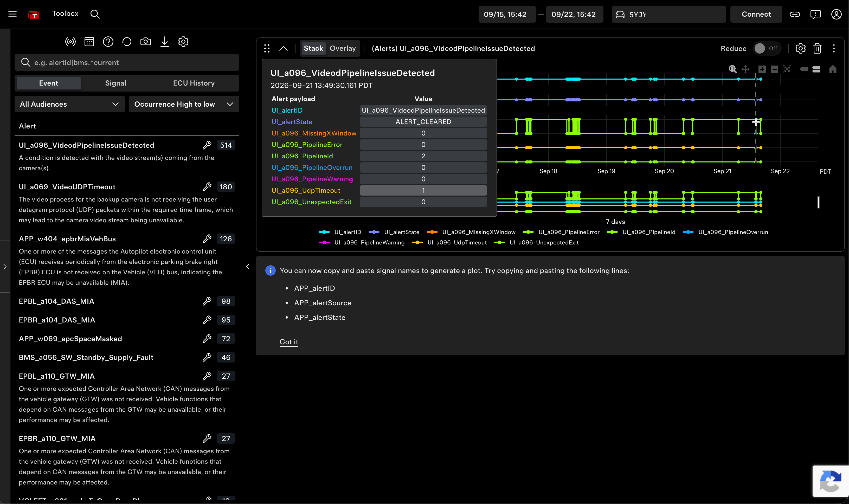This screenshot has height=504, width=849.
Task: Click wrench icon for UI_a069_VideoUDPTimeout
Action: [207, 187]
